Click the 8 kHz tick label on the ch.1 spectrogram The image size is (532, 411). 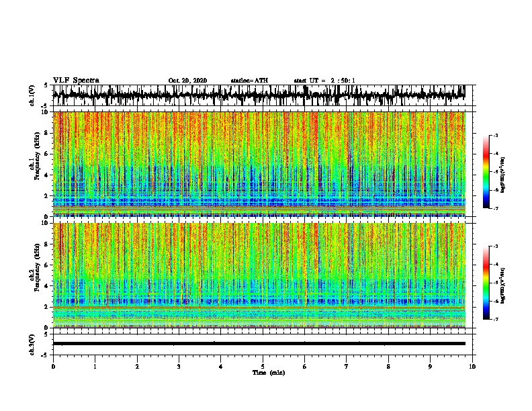coord(47,133)
